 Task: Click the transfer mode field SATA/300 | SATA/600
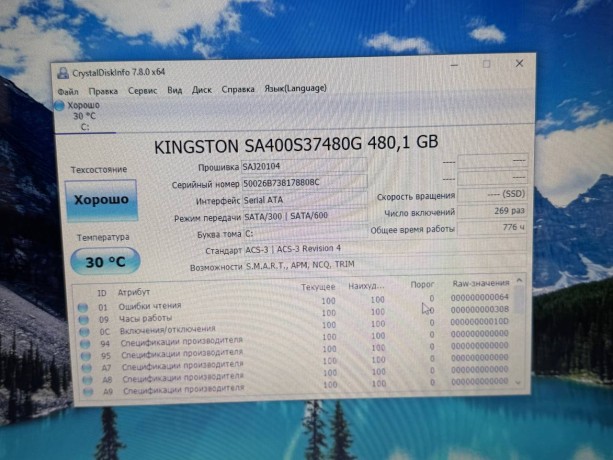click(x=305, y=216)
